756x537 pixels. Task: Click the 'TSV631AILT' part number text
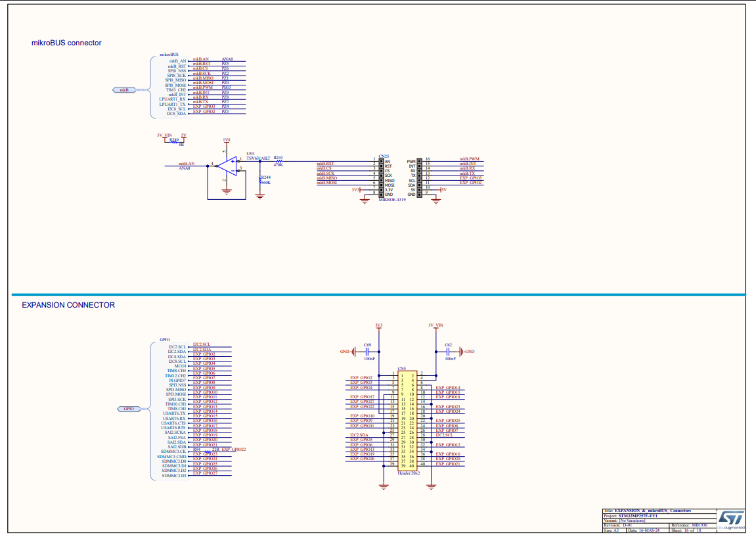[x=258, y=158]
